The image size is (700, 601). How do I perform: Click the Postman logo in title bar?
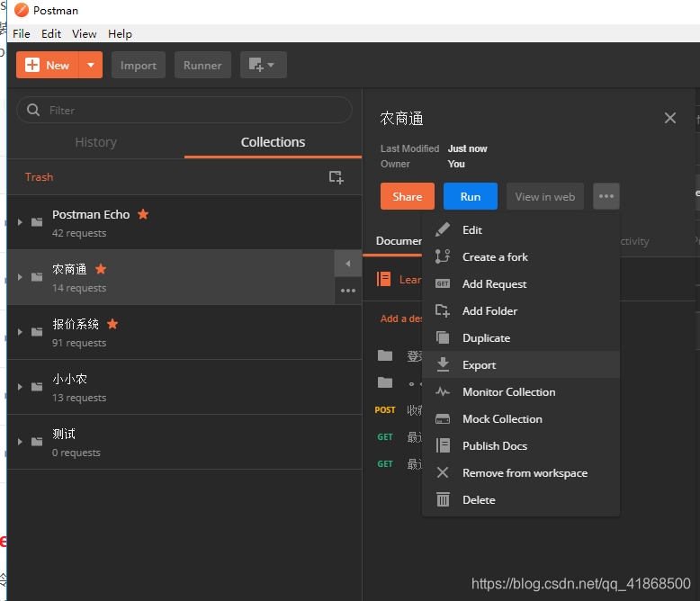click(x=21, y=10)
